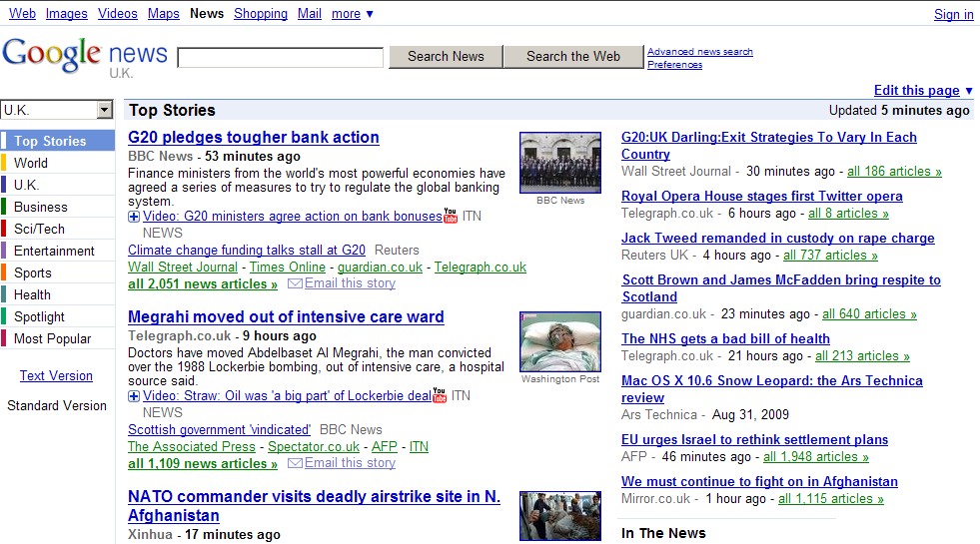
Task: Open guardian.co.uk source link under G20 story
Action: coord(380,267)
